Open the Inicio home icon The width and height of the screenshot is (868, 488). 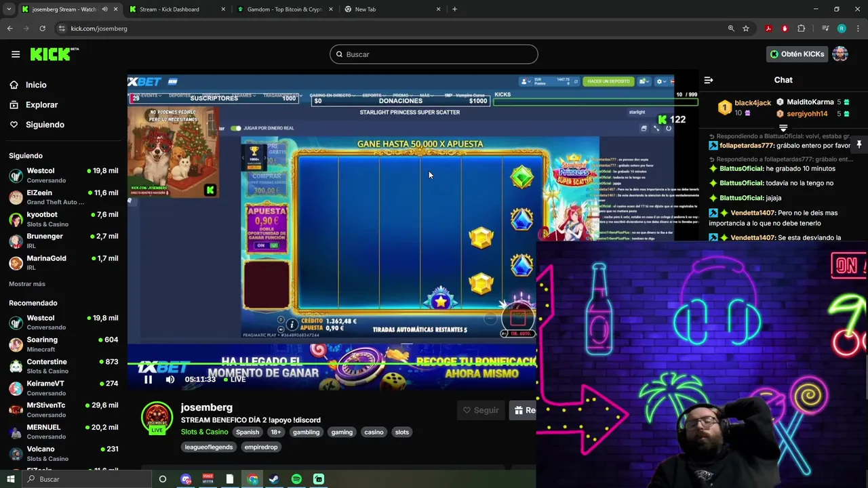coord(14,85)
